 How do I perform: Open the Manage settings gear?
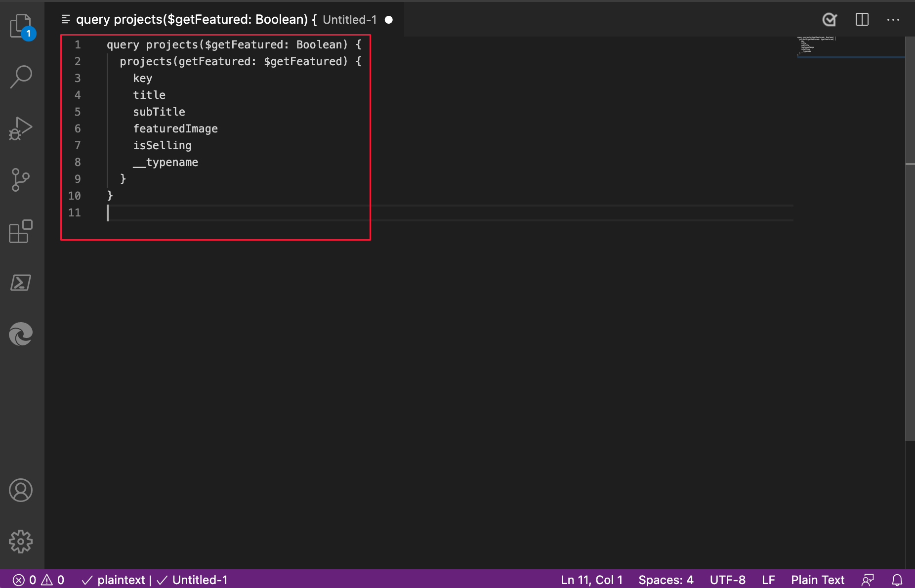click(x=21, y=541)
